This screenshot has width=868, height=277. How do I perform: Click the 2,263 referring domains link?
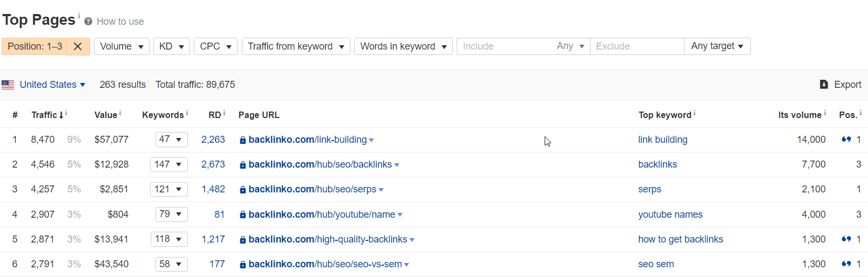coord(213,140)
